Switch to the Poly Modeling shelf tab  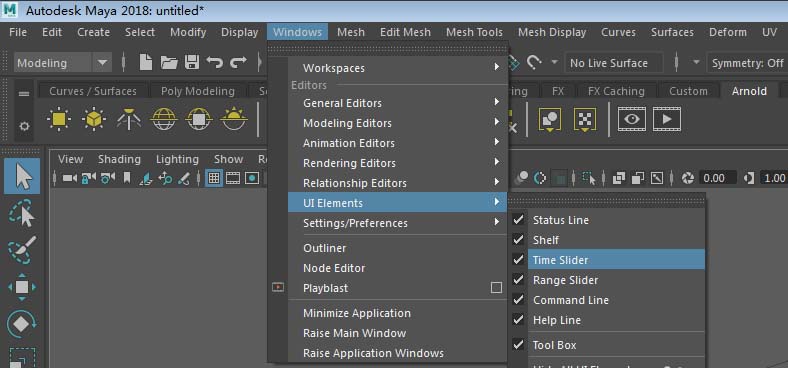(198, 91)
